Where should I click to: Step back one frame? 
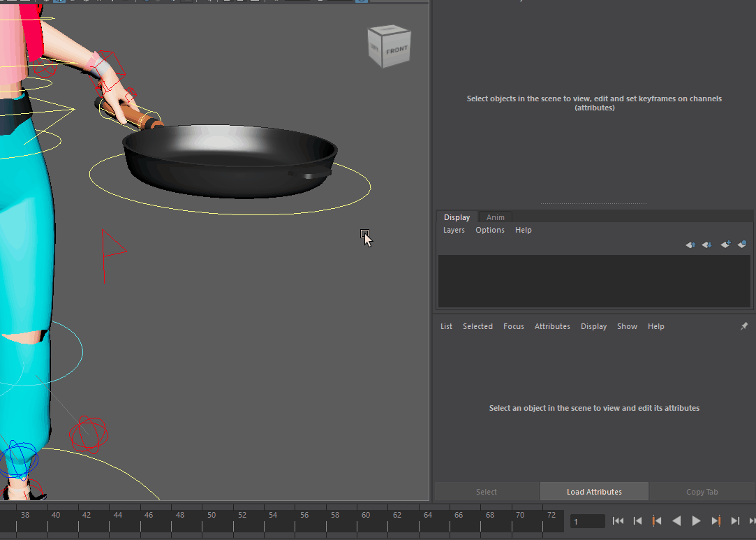[637, 520]
